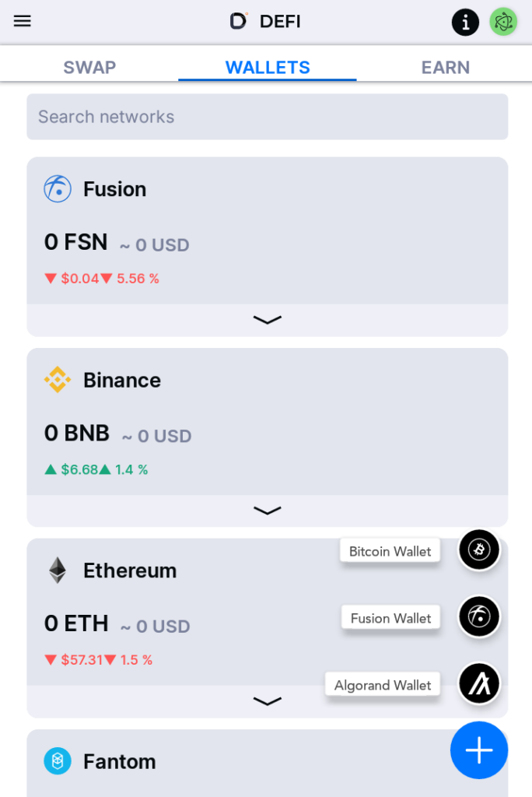The height and width of the screenshot is (797, 532).
Task: Switch to the SWAP tab
Action: [x=89, y=67]
